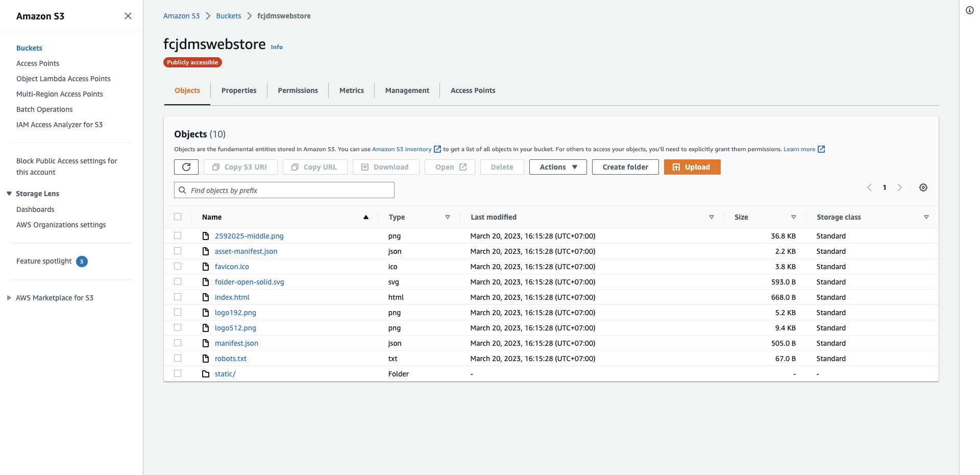Sort by Size column arrow

[794, 217]
